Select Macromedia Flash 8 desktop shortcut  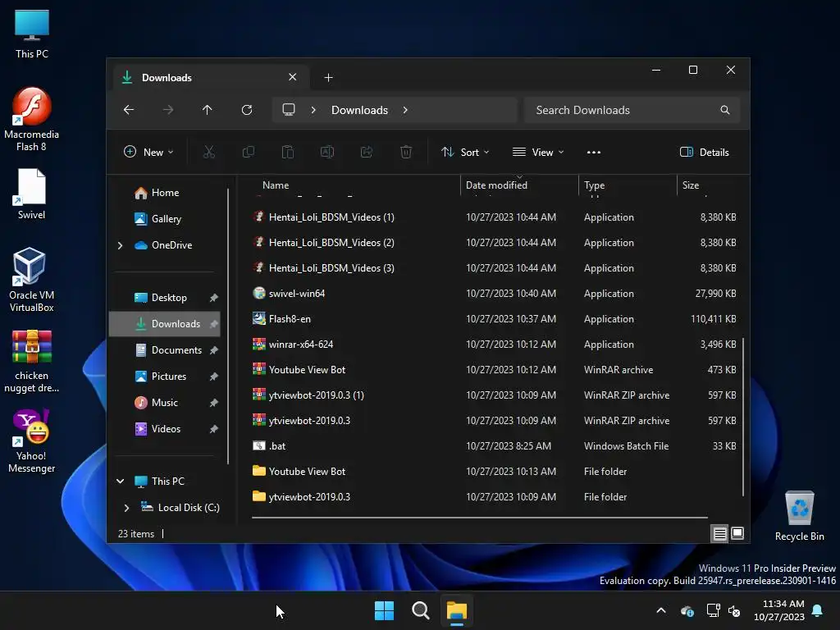[x=32, y=120]
